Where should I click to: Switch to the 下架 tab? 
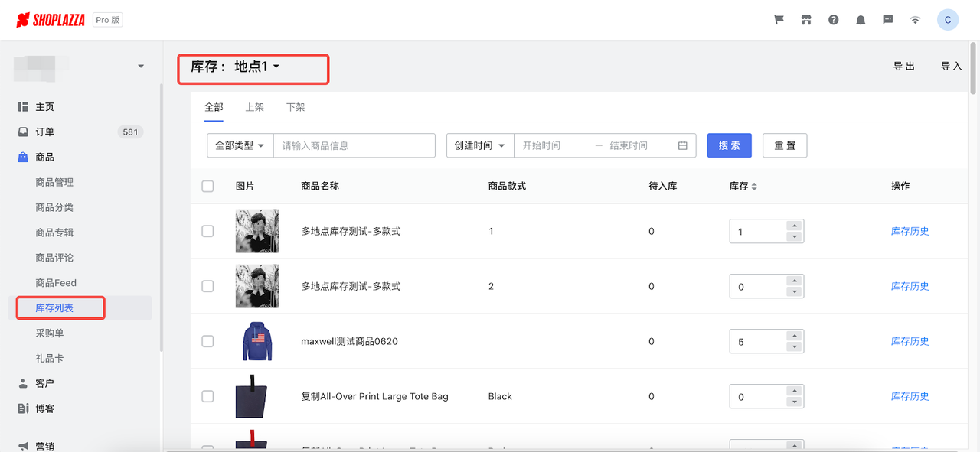pos(295,106)
